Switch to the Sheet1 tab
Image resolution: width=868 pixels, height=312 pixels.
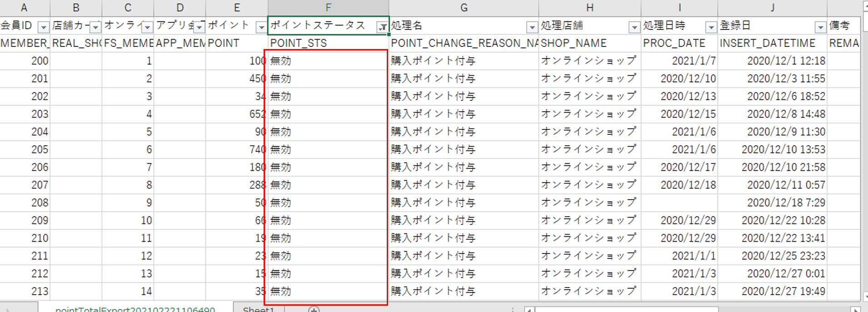258,309
